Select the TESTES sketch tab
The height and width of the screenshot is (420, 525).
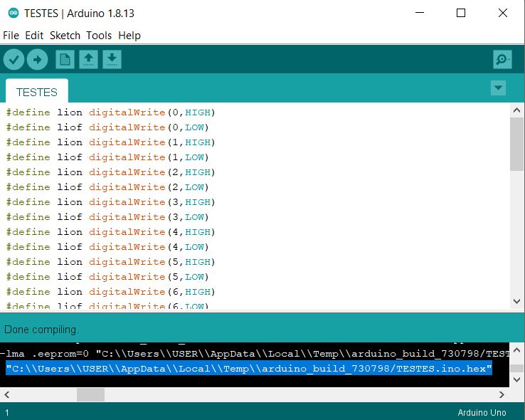click(37, 93)
